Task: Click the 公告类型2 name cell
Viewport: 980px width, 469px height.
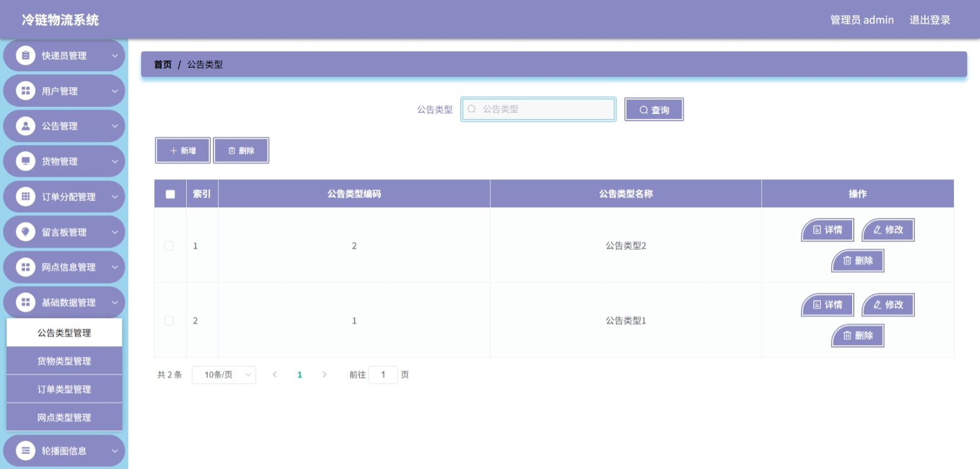Action: (x=625, y=246)
